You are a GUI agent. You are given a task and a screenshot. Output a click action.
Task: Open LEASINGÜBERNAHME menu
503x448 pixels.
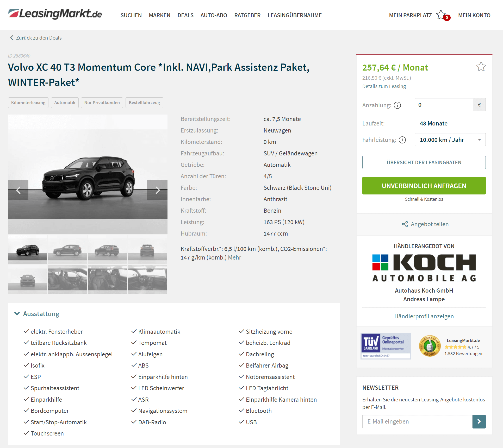click(x=295, y=15)
